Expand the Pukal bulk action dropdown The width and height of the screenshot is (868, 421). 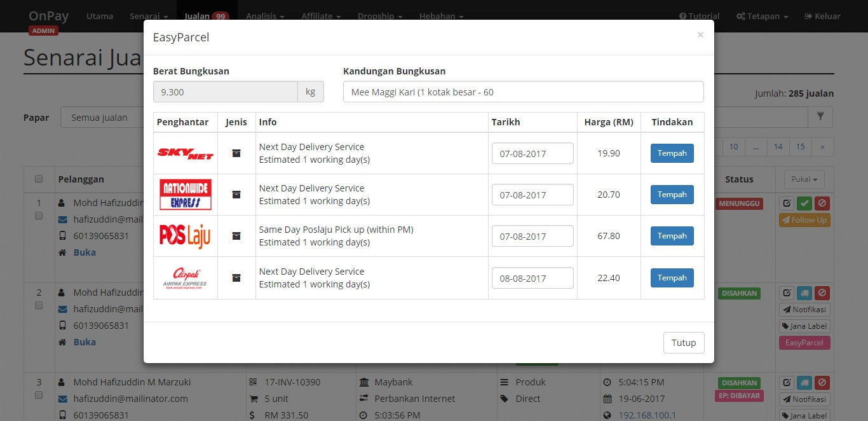804,179
